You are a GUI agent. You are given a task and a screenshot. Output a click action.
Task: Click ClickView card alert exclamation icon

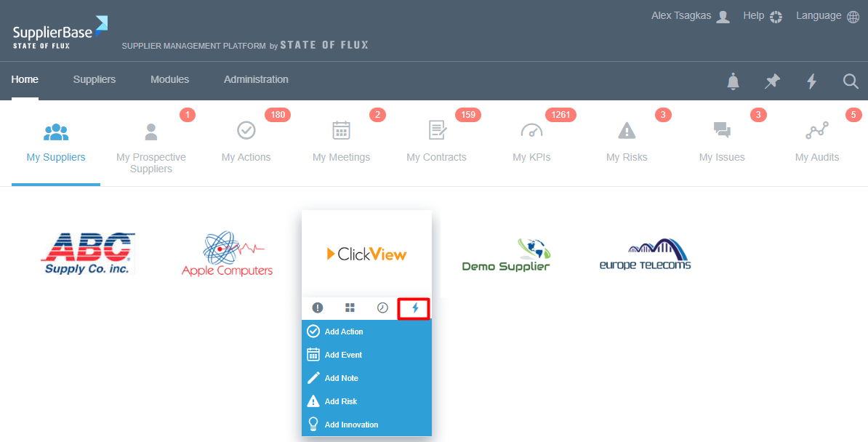[318, 308]
